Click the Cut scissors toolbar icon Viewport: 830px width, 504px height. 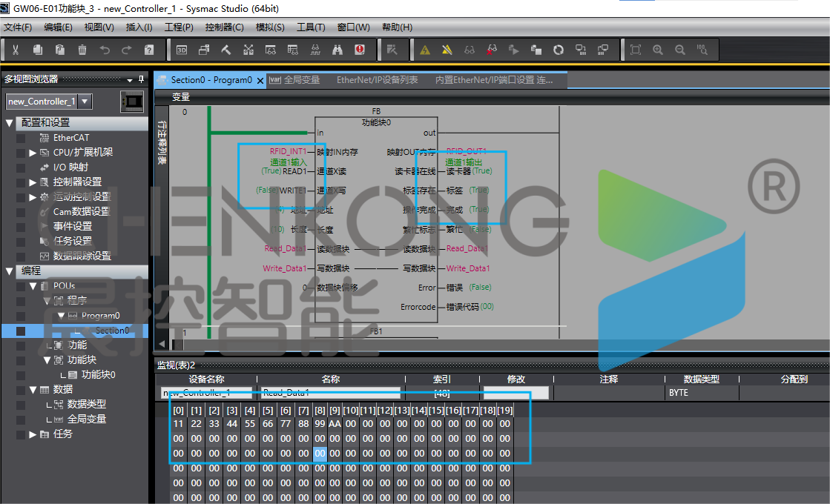[x=16, y=50]
